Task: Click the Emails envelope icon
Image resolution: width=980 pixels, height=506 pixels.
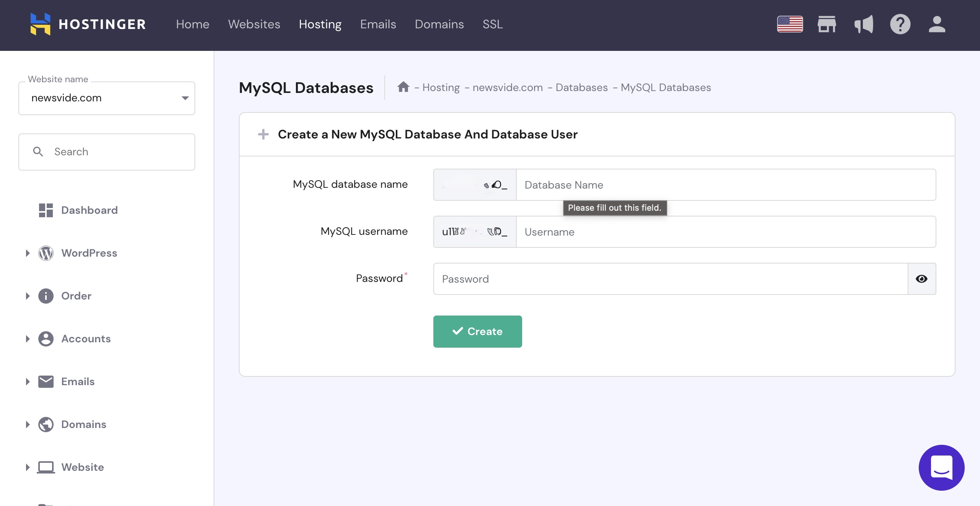Action: [46, 381]
